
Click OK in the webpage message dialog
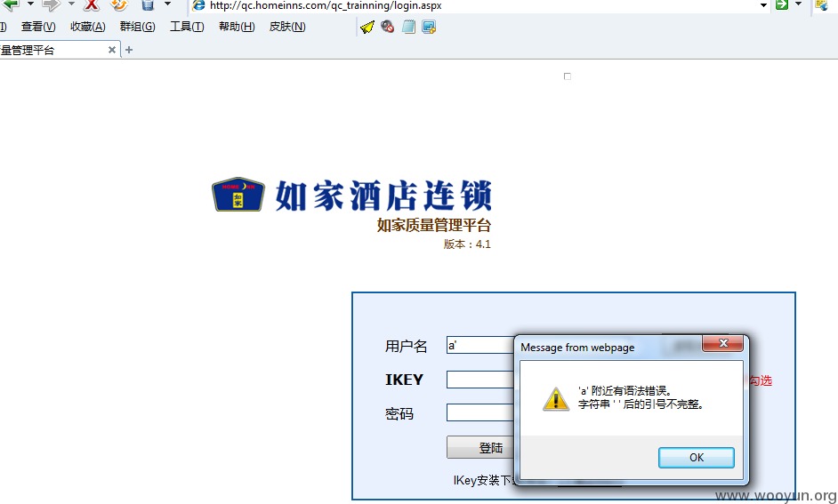point(697,458)
